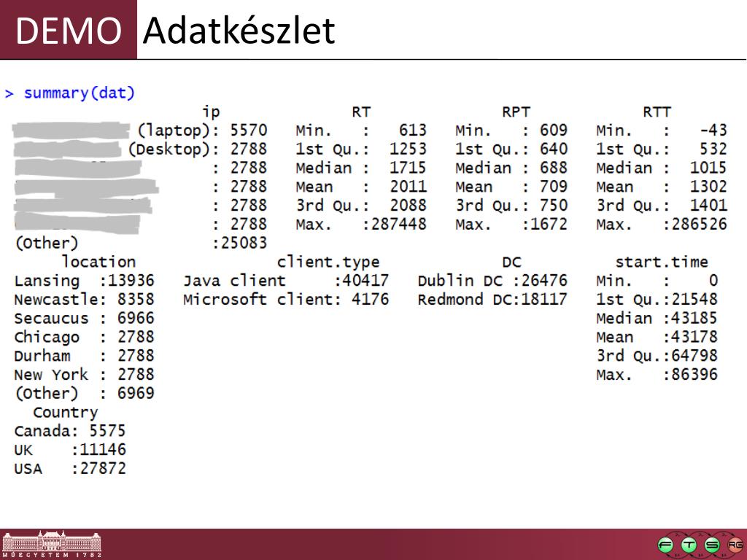The width and height of the screenshot is (747, 560).
Task: Click the start.time column header
Action: pyautogui.click(x=661, y=262)
